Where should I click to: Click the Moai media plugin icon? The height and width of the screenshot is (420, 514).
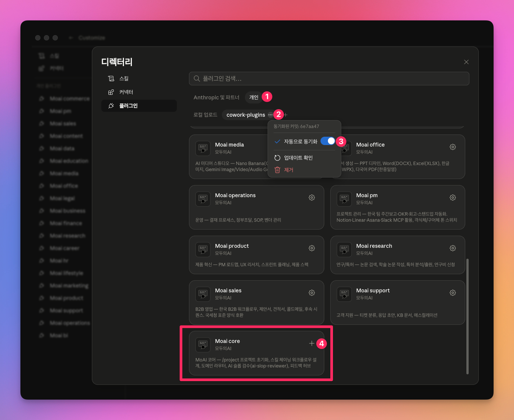[203, 148]
